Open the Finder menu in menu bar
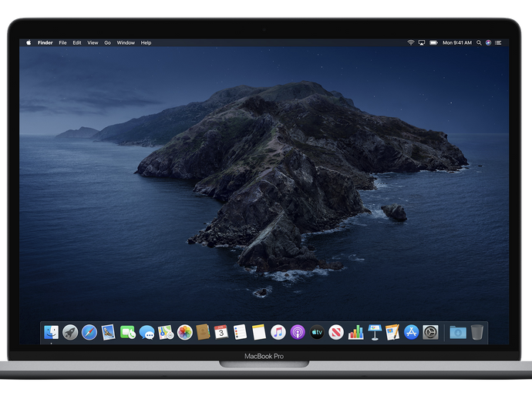 pyautogui.click(x=45, y=42)
